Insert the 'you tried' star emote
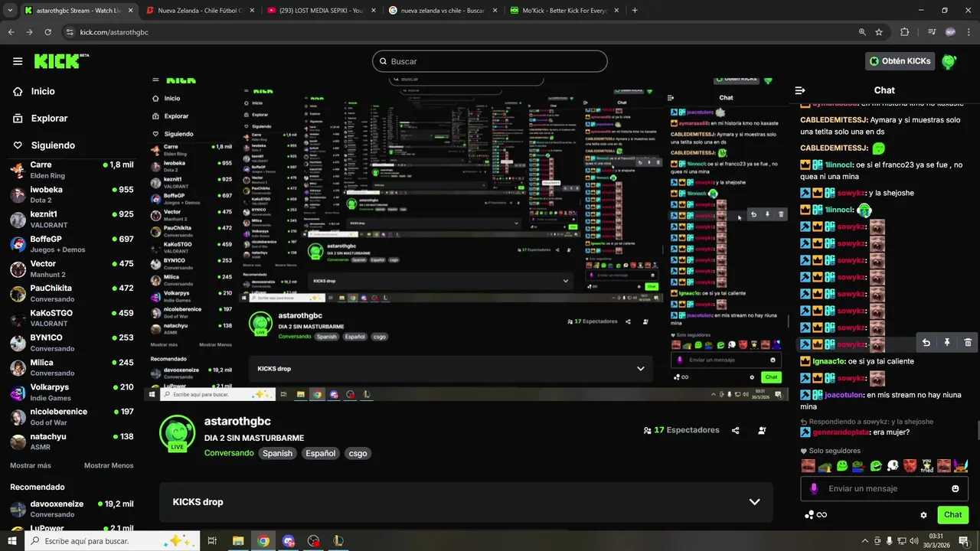This screenshot has width=980, height=551. [926, 465]
